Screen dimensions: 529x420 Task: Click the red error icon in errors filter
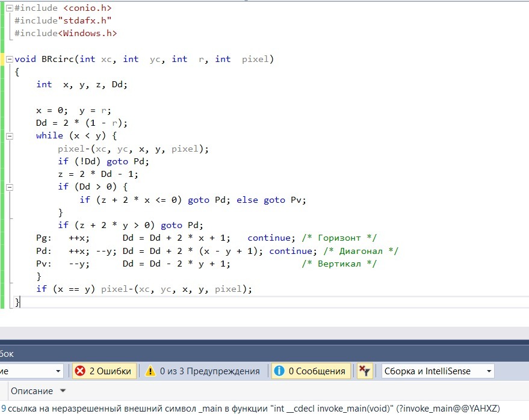tap(80, 371)
